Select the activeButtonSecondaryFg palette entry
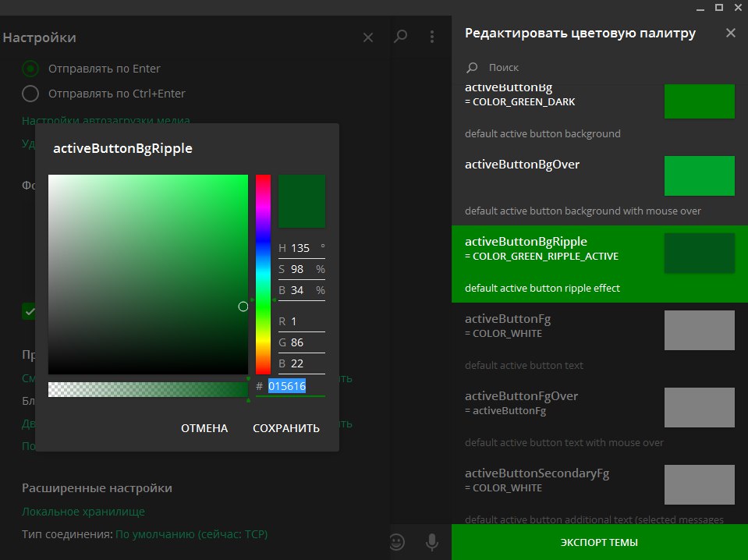 point(600,491)
